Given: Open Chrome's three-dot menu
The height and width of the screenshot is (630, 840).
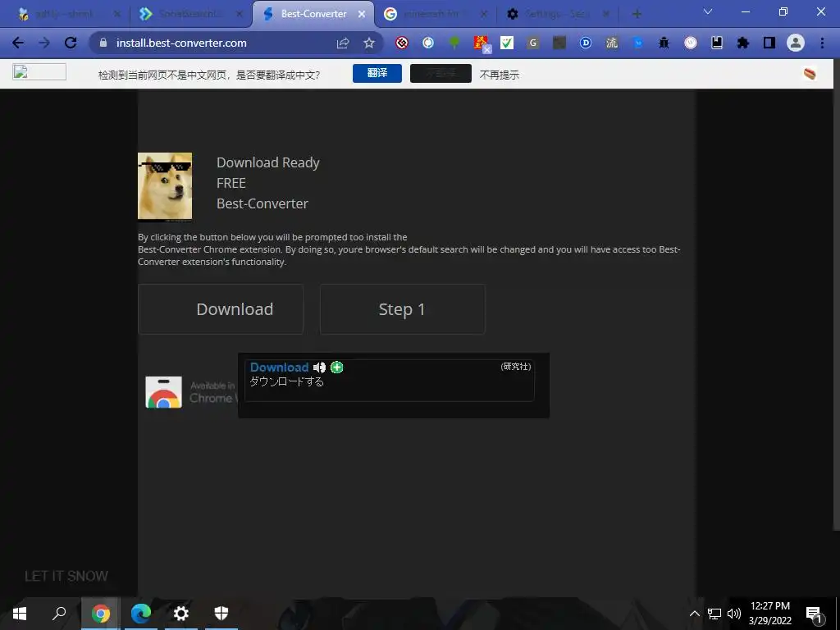Looking at the screenshot, I should coord(822,43).
